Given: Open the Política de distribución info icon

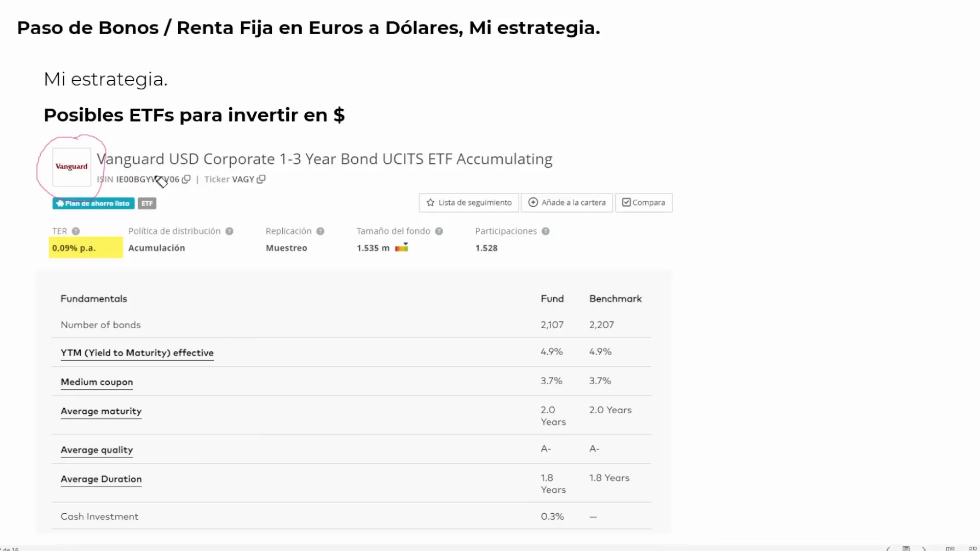Looking at the screenshot, I should tap(229, 231).
